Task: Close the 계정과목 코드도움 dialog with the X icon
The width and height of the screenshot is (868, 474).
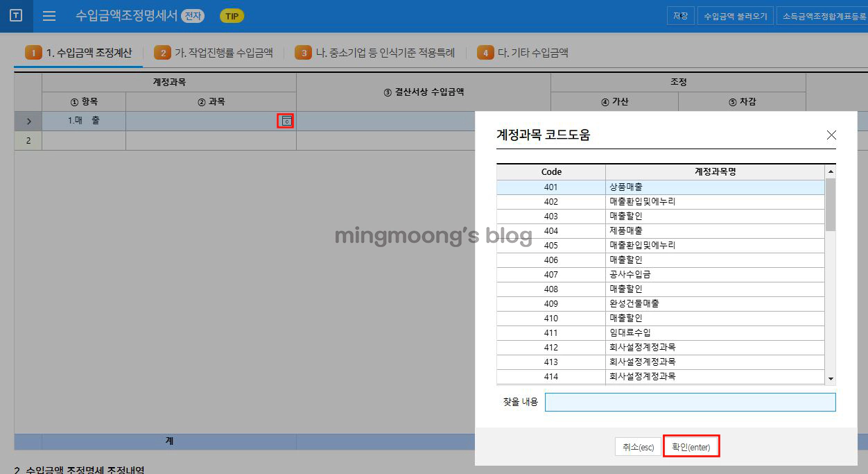Action: click(831, 135)
